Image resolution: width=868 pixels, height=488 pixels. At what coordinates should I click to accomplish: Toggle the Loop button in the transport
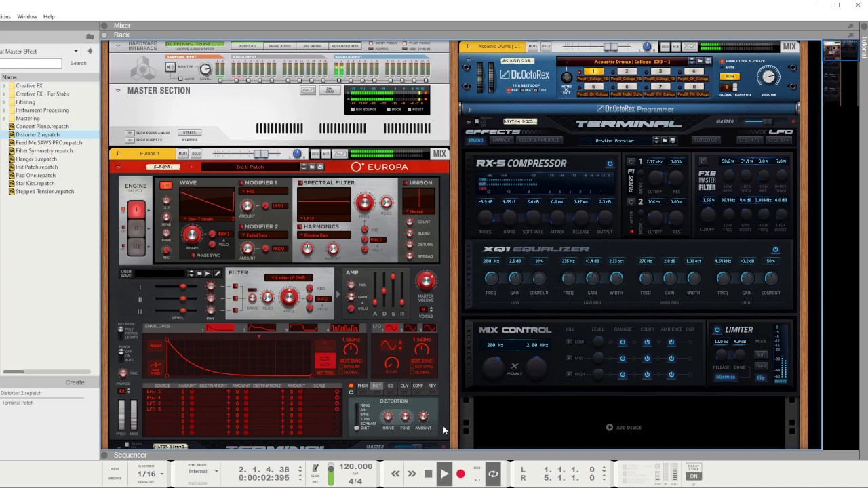[x=493, y=474]
